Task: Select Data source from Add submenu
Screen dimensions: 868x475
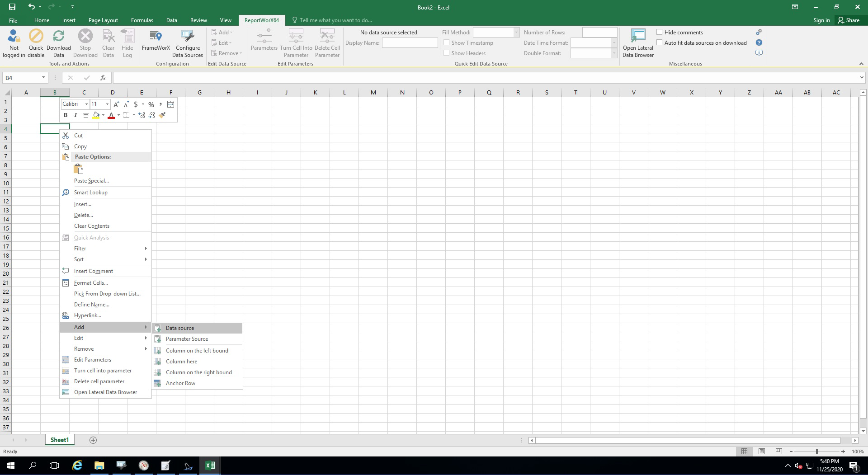Action: pos(180,328)
